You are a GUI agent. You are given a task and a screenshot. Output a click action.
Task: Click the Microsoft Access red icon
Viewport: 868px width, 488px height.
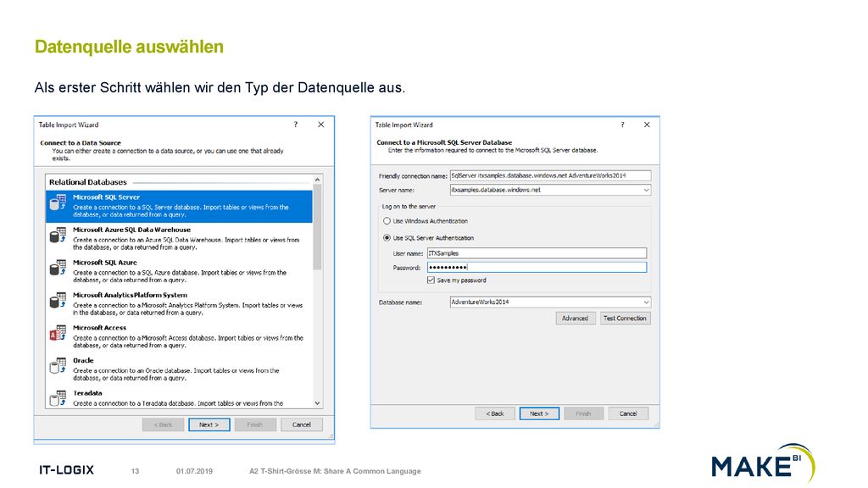pyautogui.click(x=58, y=333)
